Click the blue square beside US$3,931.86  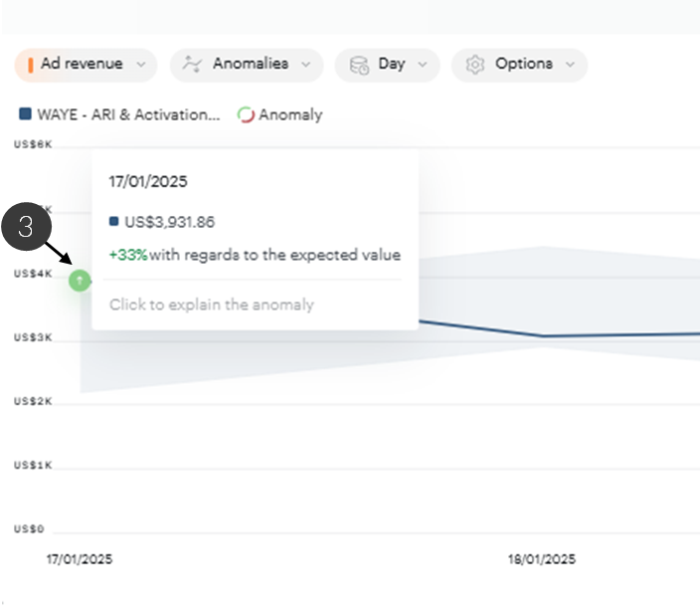pyautogui.click(x=114, y=222)
